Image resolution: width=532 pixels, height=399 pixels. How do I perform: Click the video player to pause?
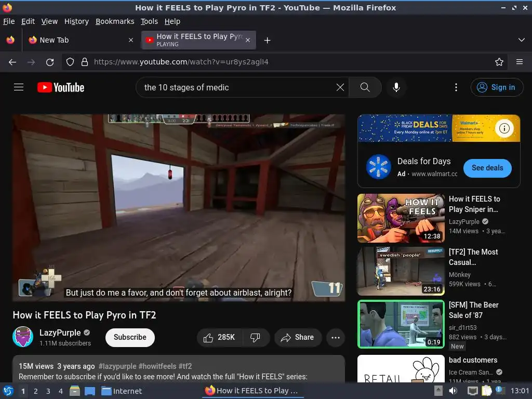[179, 208]
